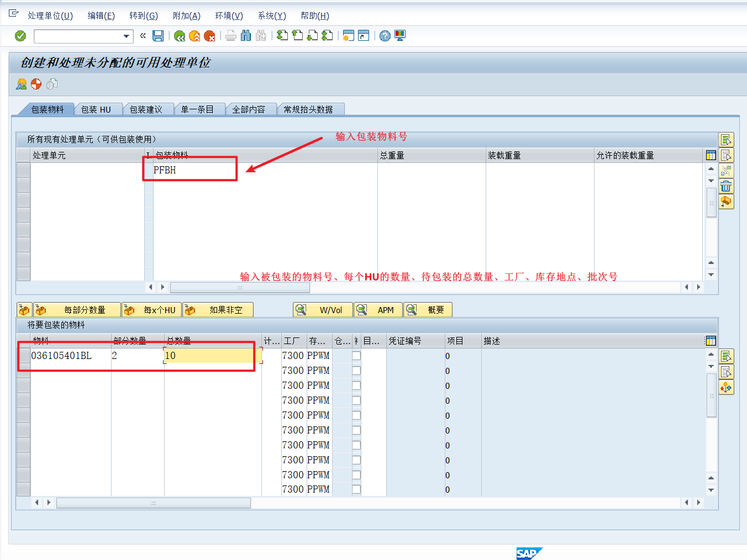The width and height of the screenshot is (747, 560).
Task: Click table settings icon for materials table
Action: point(711,341)
